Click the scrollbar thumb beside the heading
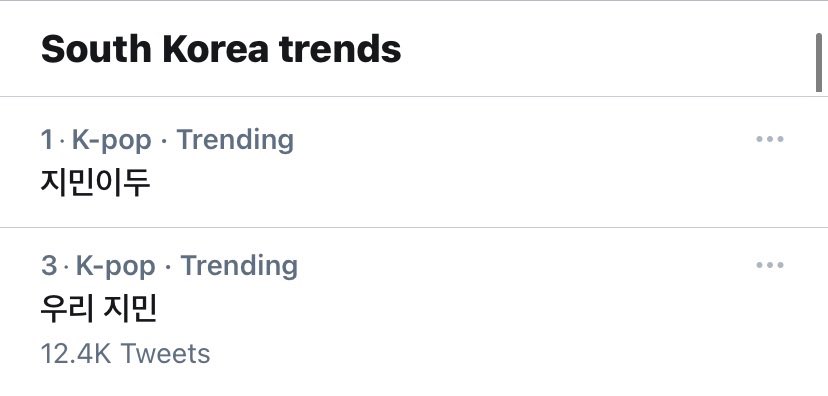The image size is (828, 396). tap(818, 64)
